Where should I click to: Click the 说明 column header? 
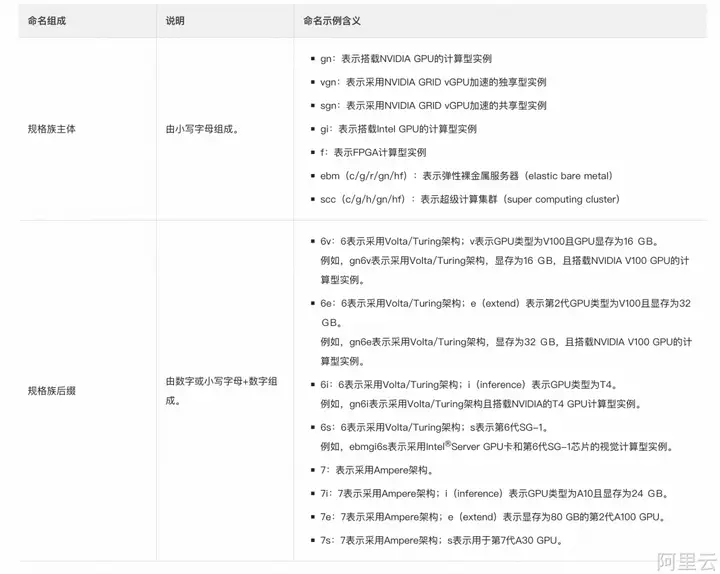(175, 21)
